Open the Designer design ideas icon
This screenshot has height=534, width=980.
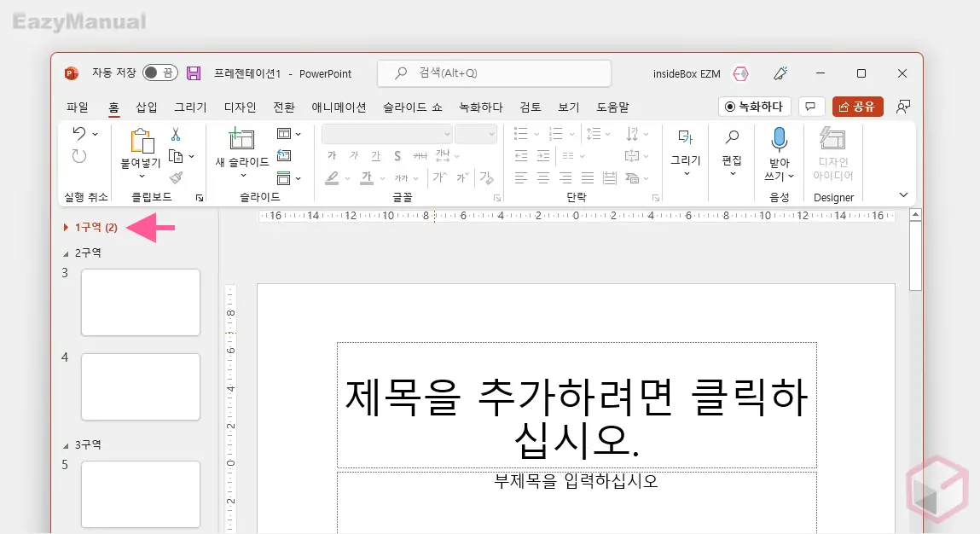click(832, 139)
